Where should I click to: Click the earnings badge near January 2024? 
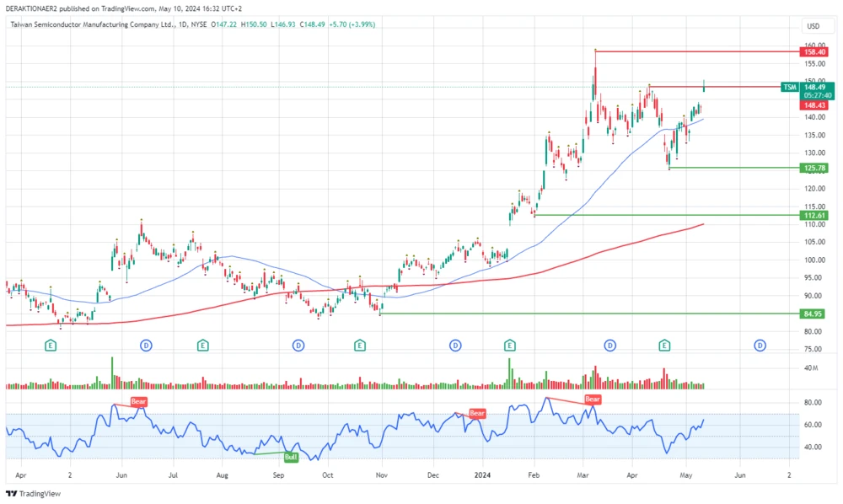509,346
